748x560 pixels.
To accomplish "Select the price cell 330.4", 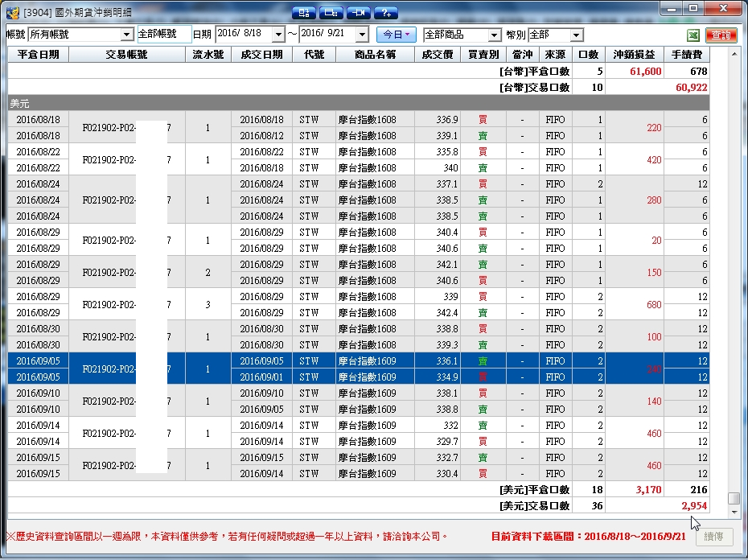I will tap(438, 474).
